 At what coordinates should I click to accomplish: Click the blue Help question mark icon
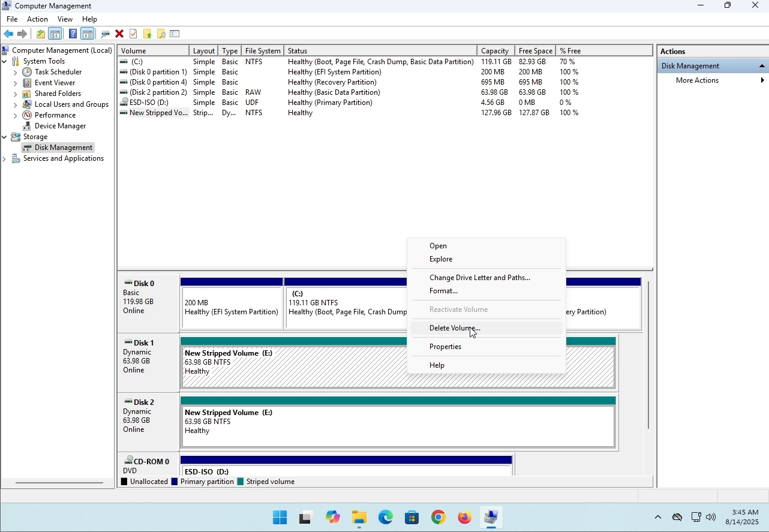pos(73,34)
